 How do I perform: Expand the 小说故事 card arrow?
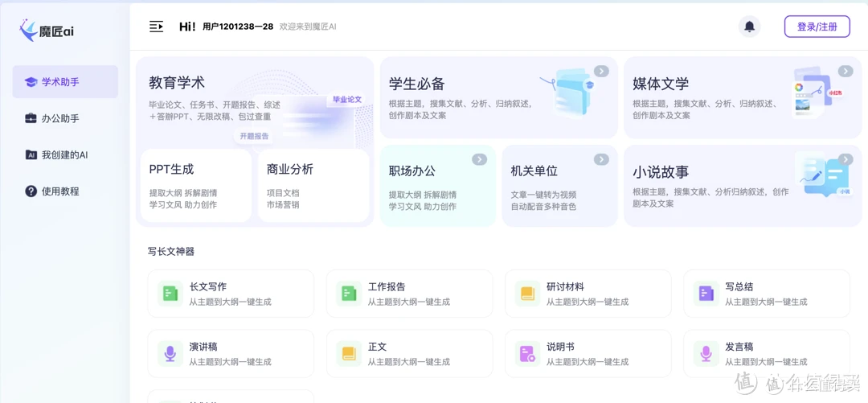pyautogui.click(x=845, y=159)
